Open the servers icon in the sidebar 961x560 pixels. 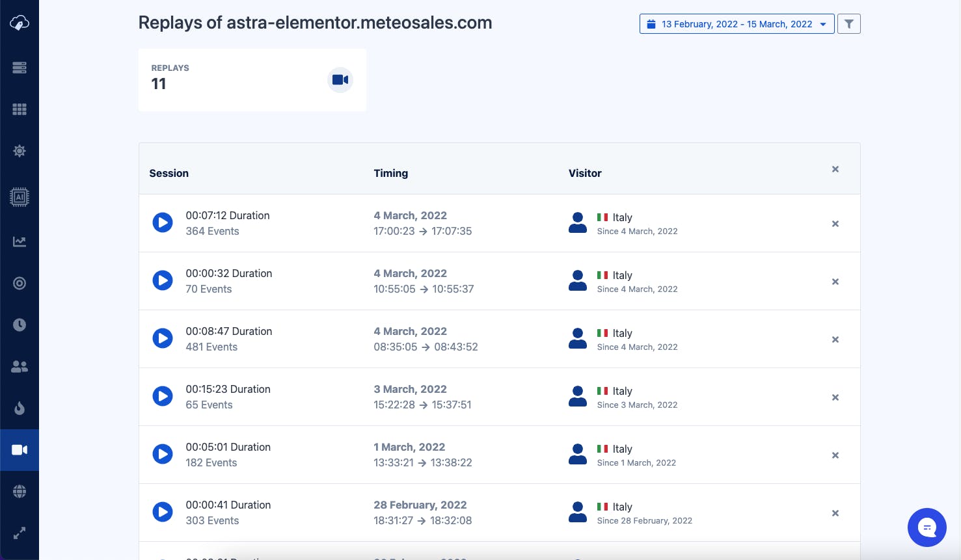pos(20,68)
